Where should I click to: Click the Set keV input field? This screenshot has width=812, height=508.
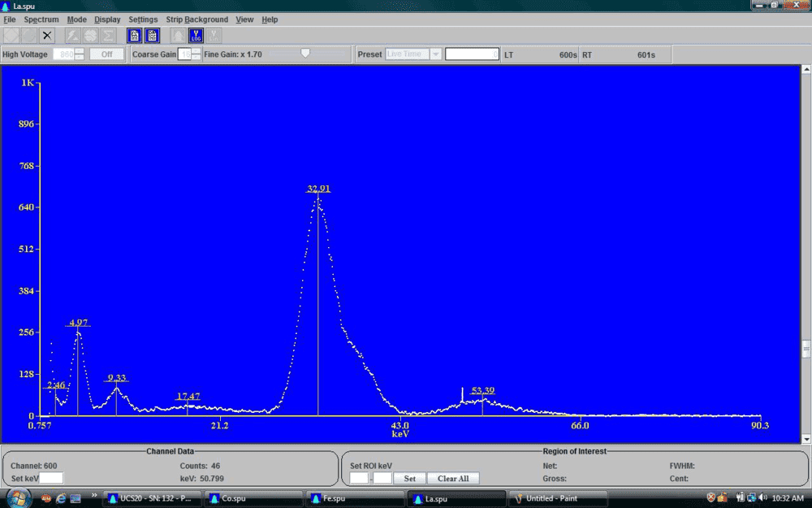pos(51,478)
